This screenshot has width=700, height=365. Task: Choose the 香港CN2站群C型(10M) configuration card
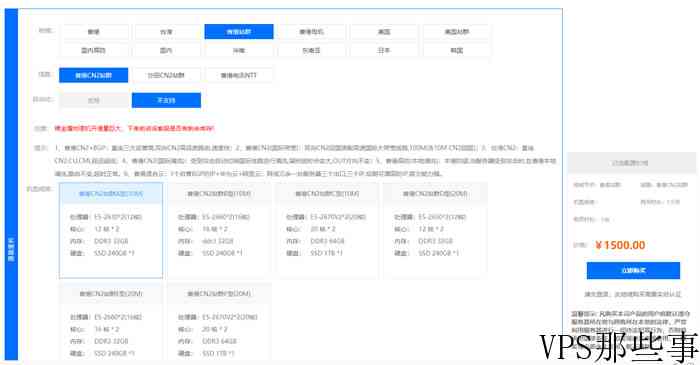click(x=327, y=230)
